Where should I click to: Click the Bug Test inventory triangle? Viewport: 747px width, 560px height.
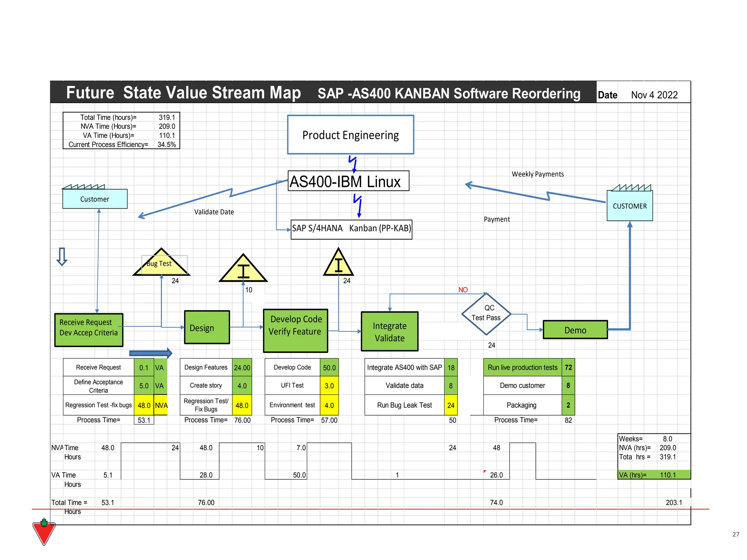pos(161,265)
